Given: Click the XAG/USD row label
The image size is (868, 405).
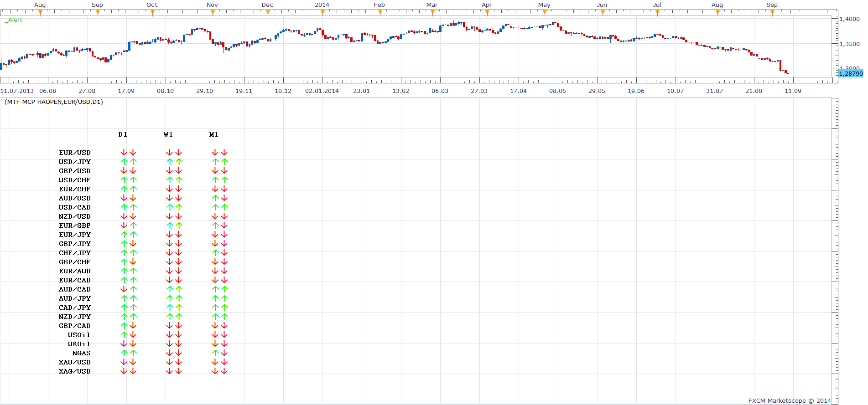Looking at the screenshot, I should tap(75, 371).
